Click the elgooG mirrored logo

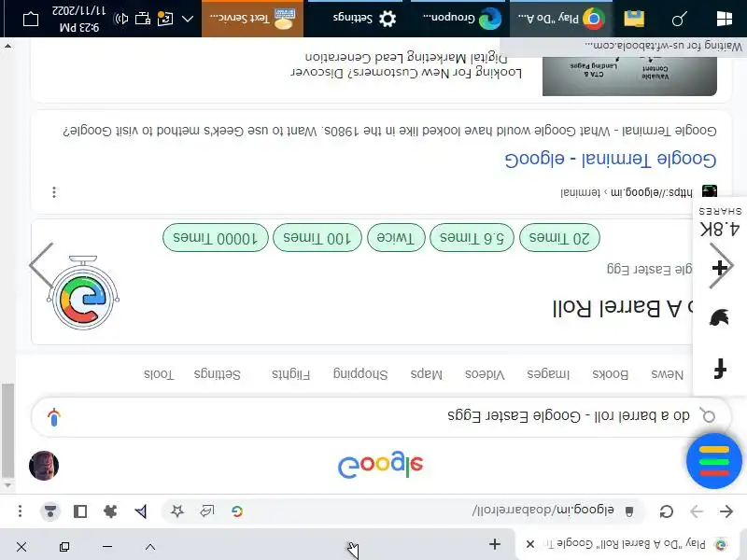click(380, 464)
